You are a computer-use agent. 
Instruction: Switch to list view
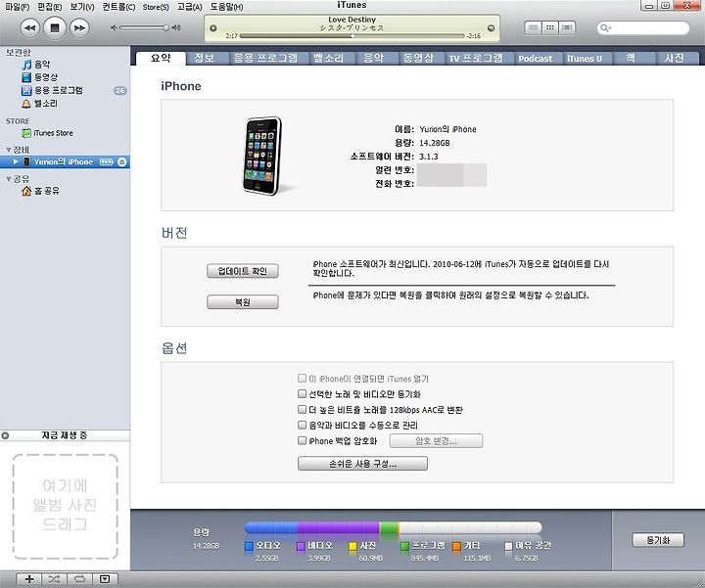[534, 27]
